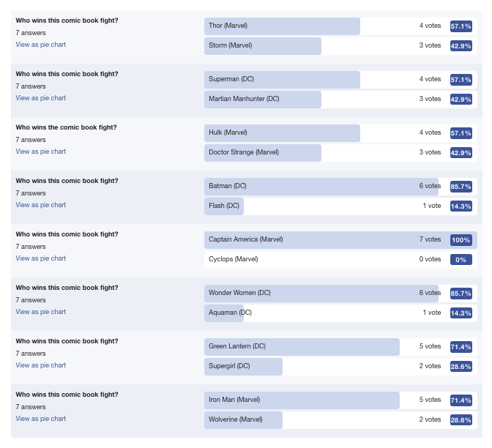492x448 pixels.
Task: Select the Green Lantern (DC) result bar
Action: [x=340, y=347]
